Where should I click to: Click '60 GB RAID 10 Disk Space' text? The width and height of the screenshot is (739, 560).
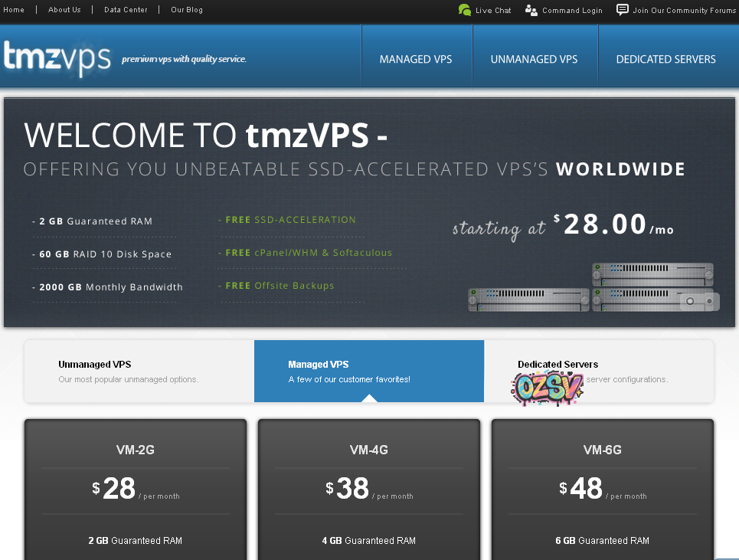pos(105,254)
